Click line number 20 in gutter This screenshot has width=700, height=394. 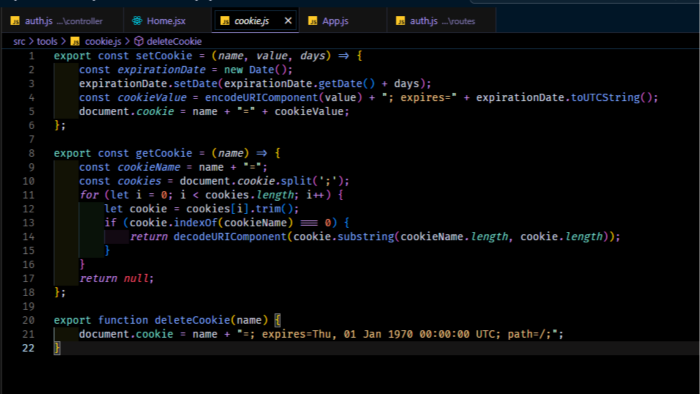(x=29, y=320)
